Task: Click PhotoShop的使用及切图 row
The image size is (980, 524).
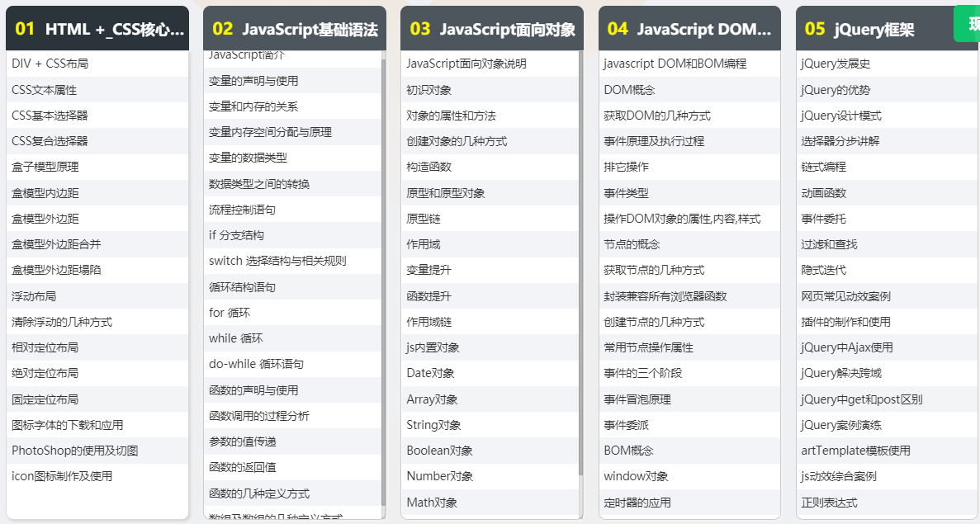Action: point(97,451)
